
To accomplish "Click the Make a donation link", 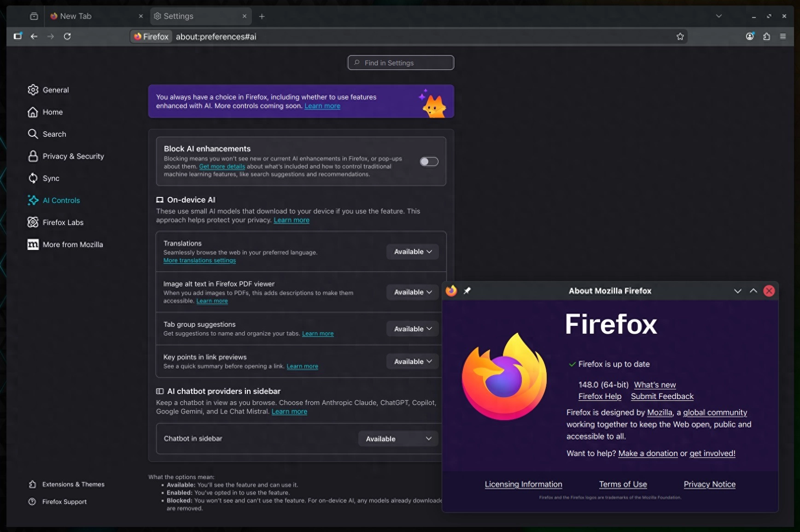I will click(647, 453).
